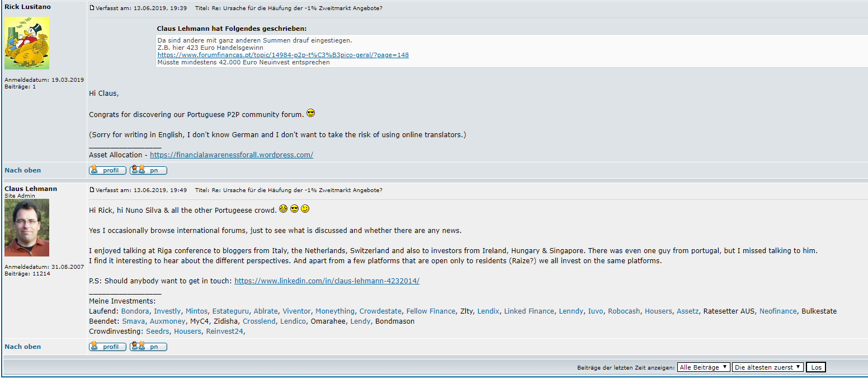Open the Die ältesten zuerst dropdown
The height and width of the screenshot is (378, 868).
(767, 367)
